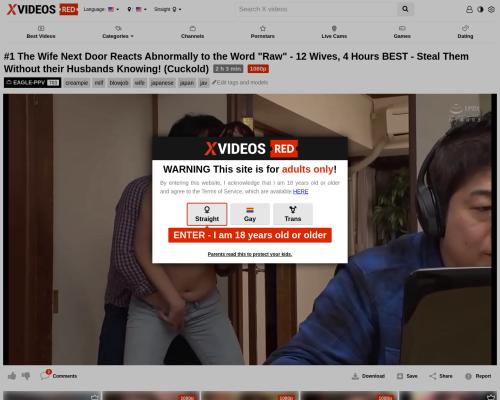
Task: Click the Live Cams icon
Action: (334, 28)
